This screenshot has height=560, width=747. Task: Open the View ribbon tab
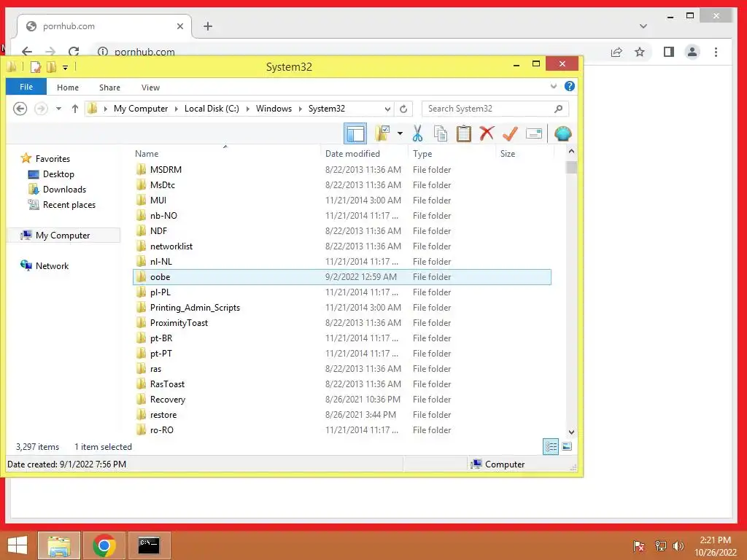coord(150,87)
